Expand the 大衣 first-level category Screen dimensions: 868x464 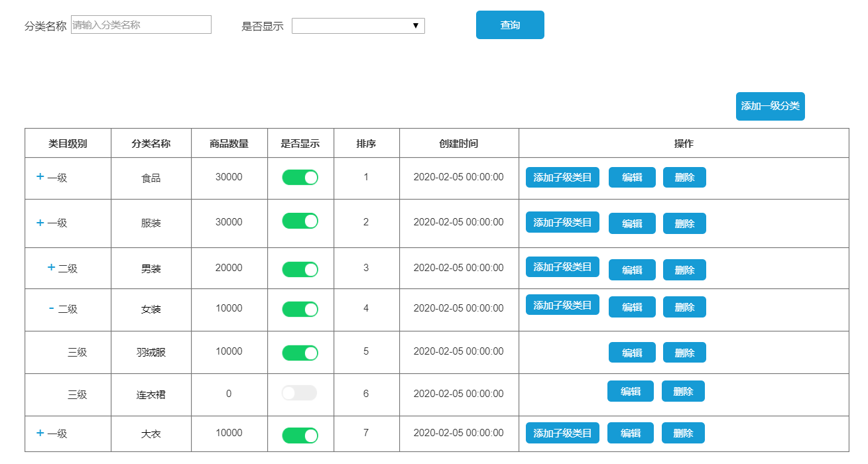pyautogui.click(x=40, y=433)
